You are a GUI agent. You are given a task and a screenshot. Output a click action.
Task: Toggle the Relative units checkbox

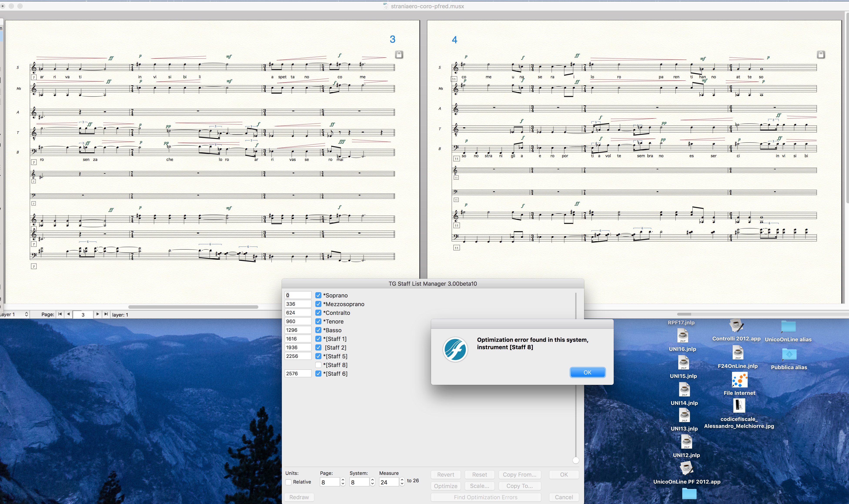click(288, 482)
